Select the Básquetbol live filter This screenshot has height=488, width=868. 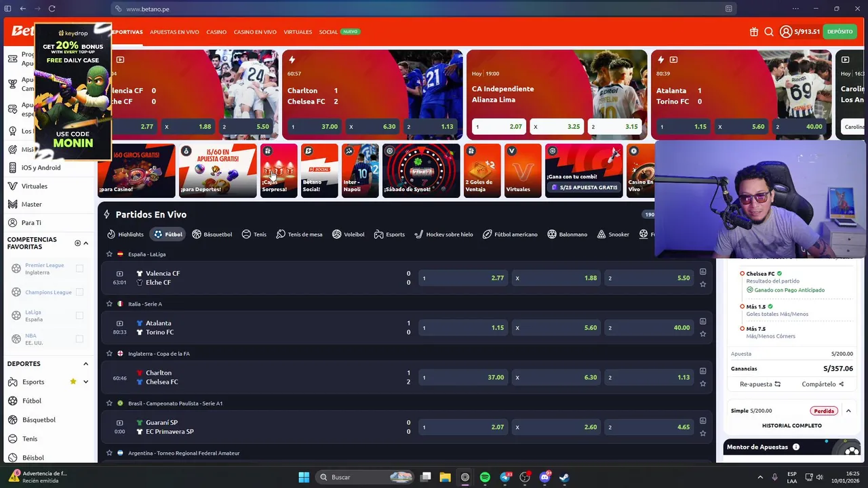coord(212,235)
